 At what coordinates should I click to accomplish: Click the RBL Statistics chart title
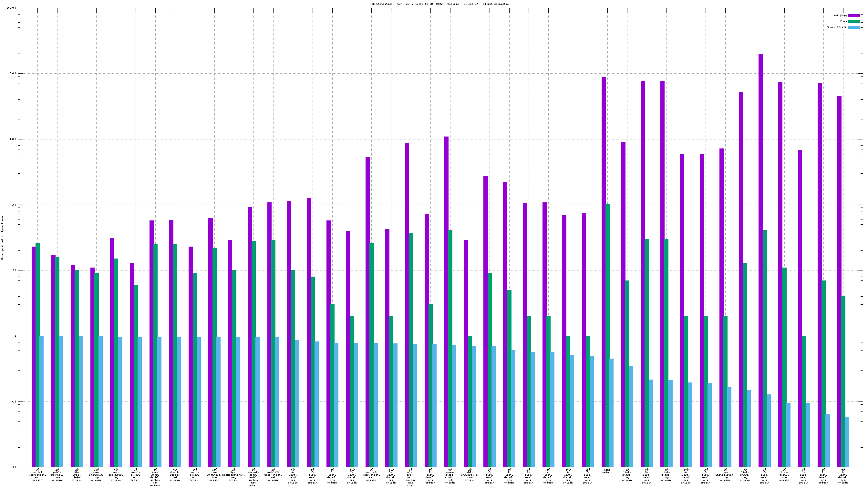(440, 4)
